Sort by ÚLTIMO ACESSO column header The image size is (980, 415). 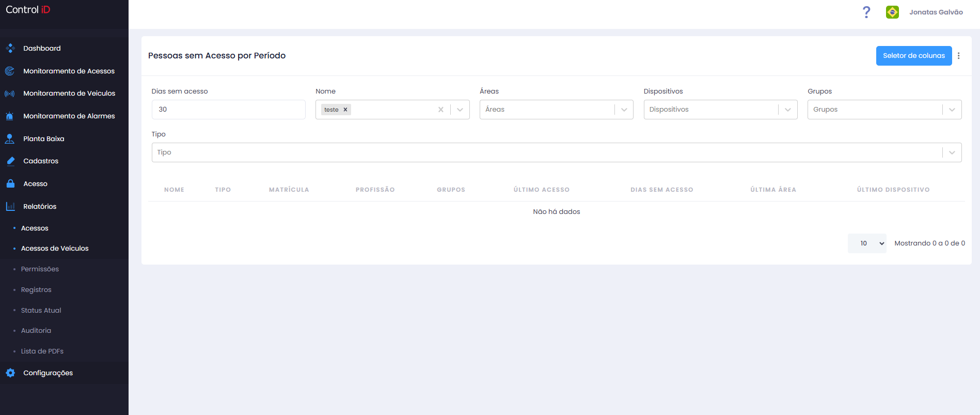coord(542,190)
